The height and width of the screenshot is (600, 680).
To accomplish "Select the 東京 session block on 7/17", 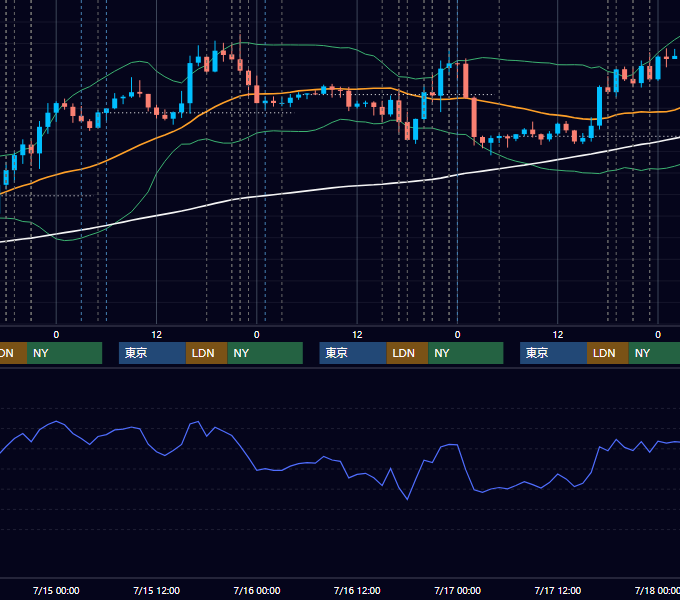I will click(x=553, y=353).
